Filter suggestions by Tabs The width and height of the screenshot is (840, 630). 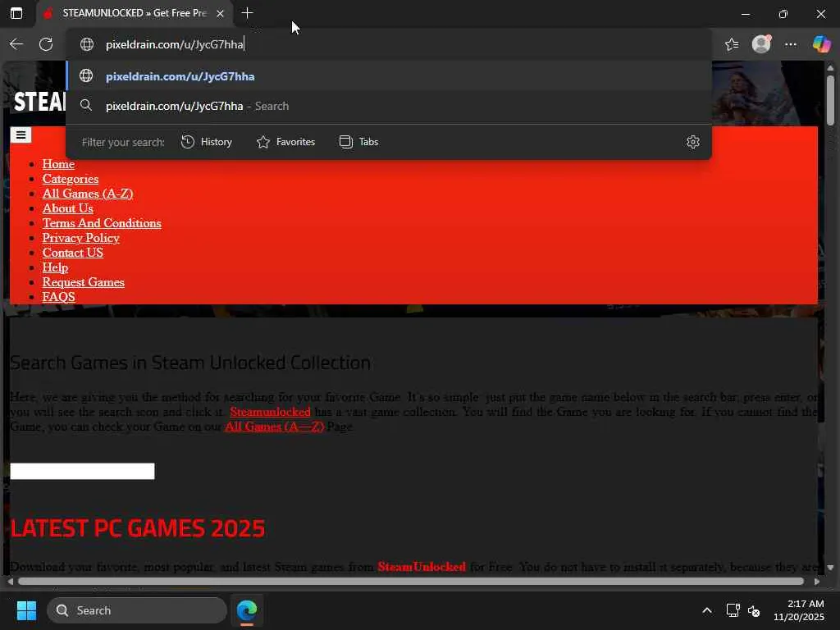click(x=359, y=142)
